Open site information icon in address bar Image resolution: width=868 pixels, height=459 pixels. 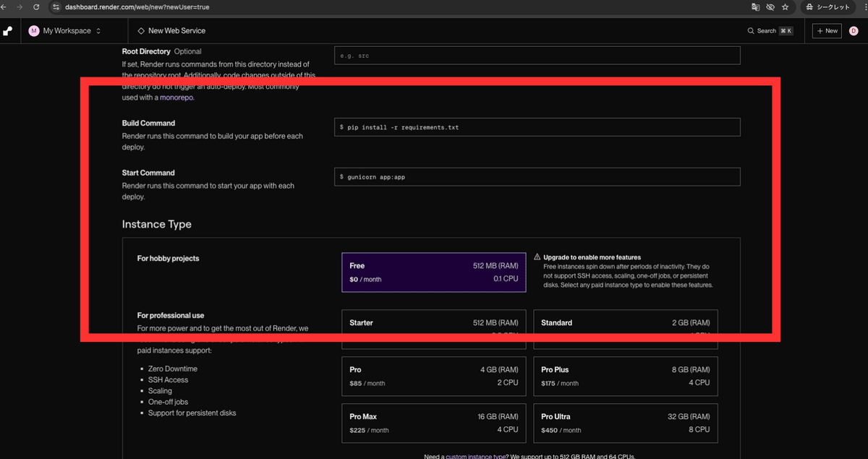click(56, 7)
